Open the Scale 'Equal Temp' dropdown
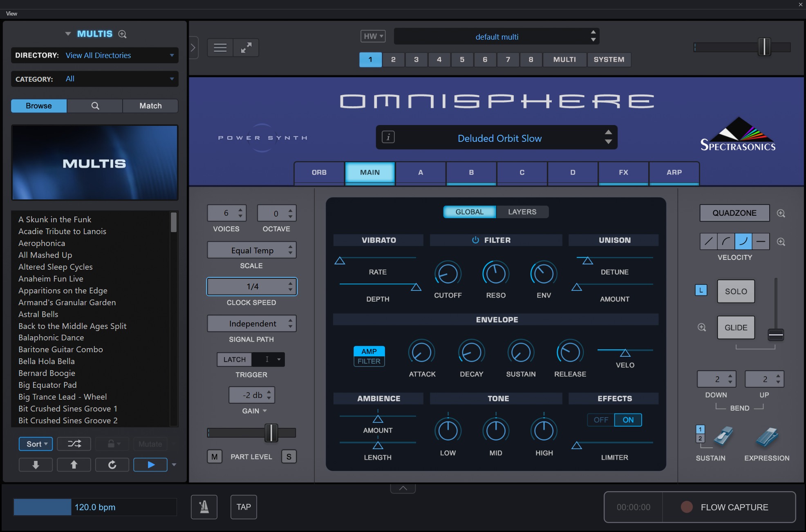 point(252,250)
